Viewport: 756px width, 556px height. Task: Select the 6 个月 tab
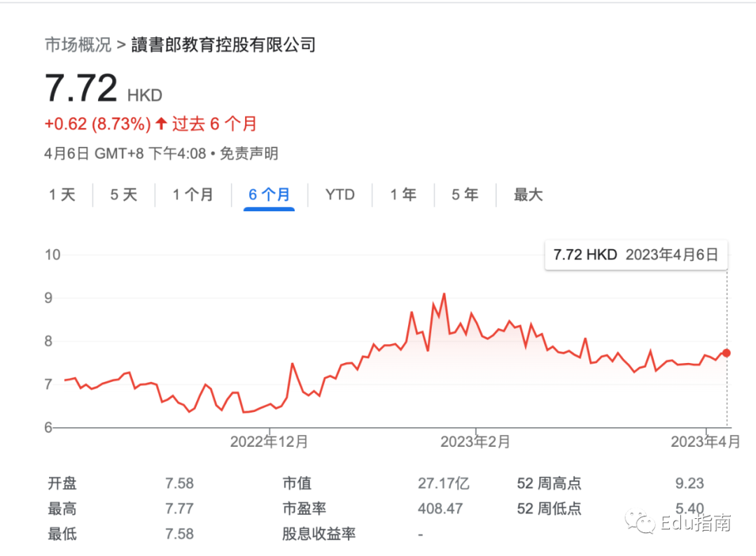269,194
